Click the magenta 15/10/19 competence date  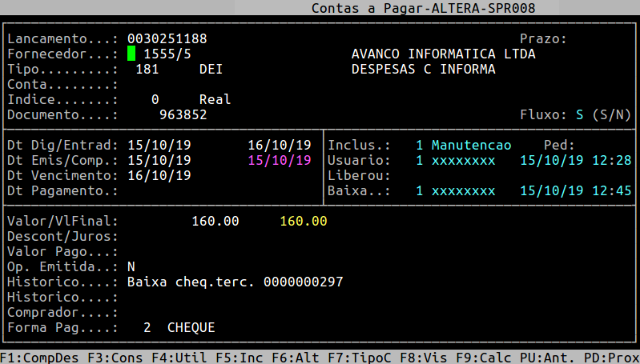[279, 160]
